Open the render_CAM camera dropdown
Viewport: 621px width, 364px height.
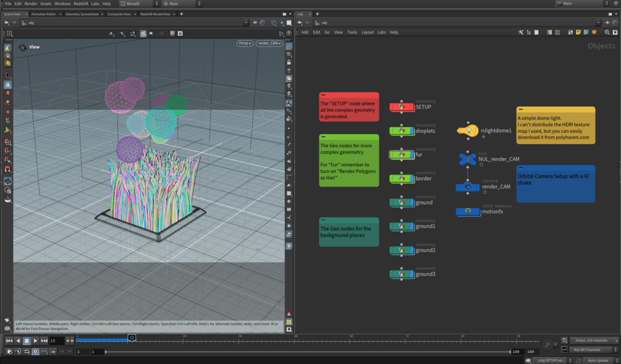(269, 43)
